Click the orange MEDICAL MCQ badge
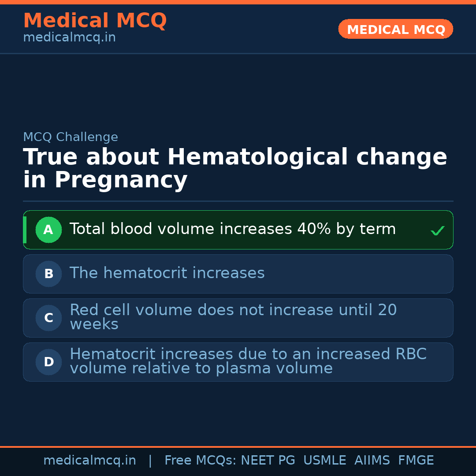 click(x=395, y=29)
